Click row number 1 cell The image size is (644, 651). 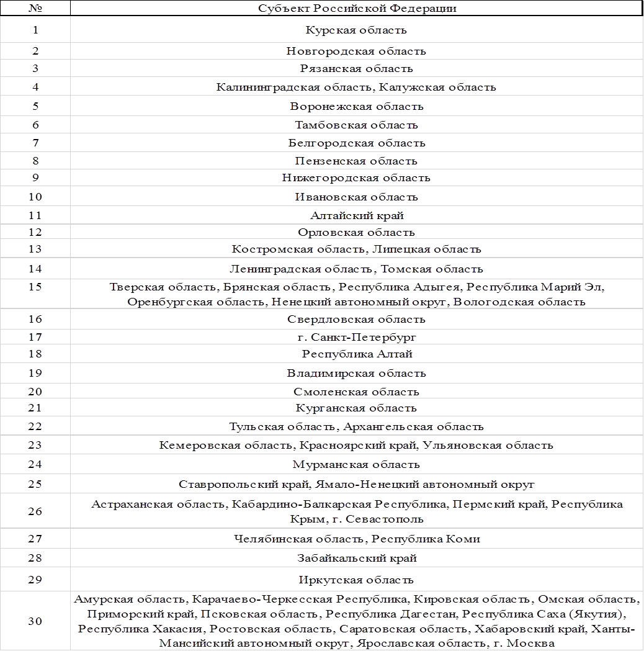pos(35,29)
